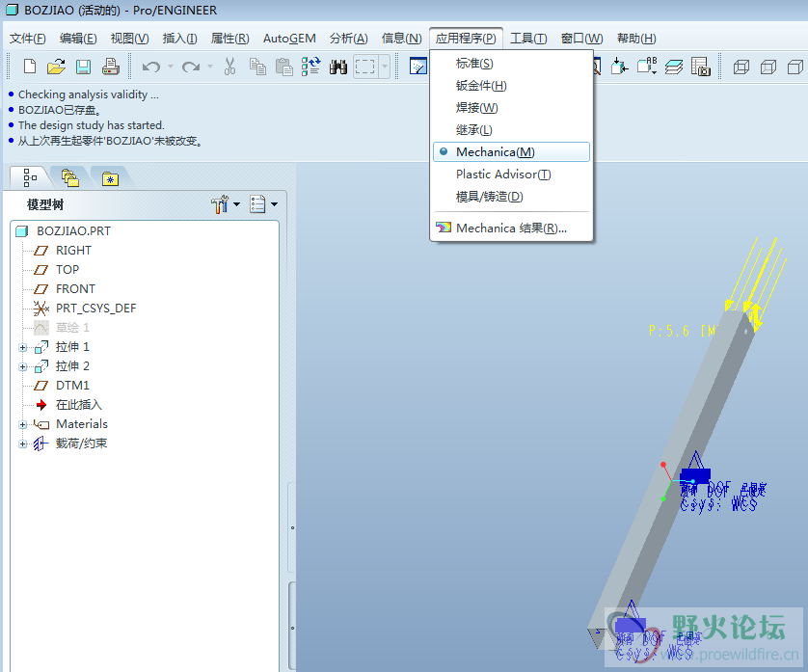Open the 窗口(W) menu
The width and height of the screenshot is (808, 672).
tap(581, 39)
